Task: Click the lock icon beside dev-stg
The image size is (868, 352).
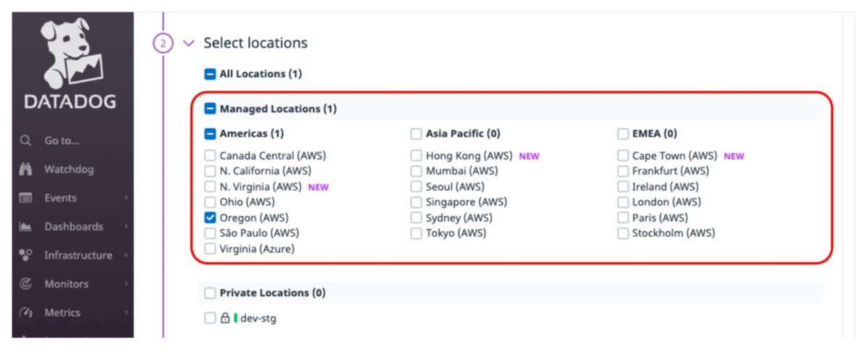Action: tap(225, 317)
